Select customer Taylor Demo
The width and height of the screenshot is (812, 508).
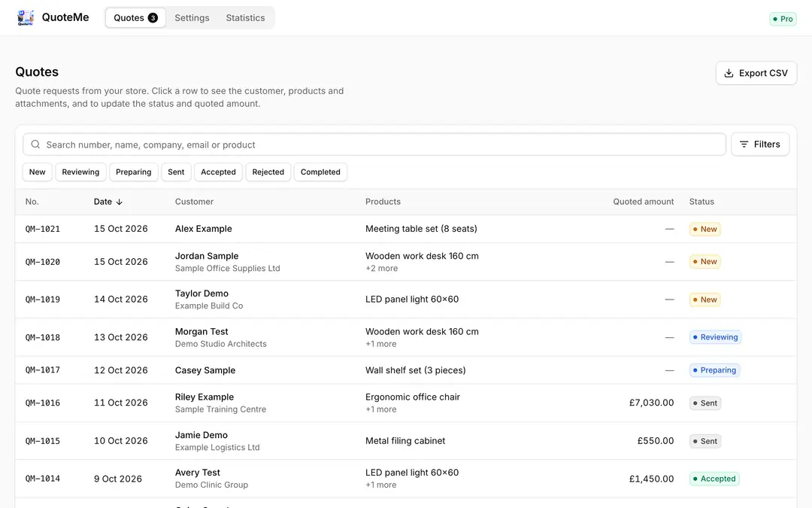[201, 294]
